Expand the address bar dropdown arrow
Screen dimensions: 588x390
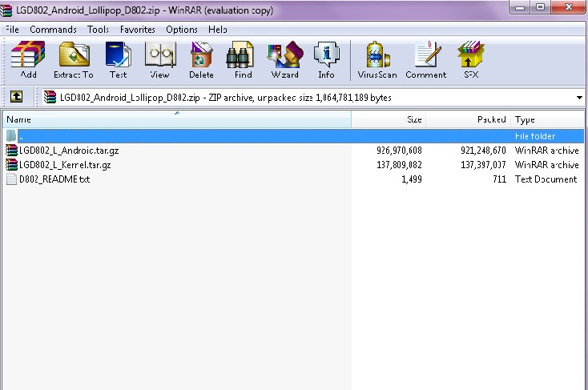coord(579,98)
